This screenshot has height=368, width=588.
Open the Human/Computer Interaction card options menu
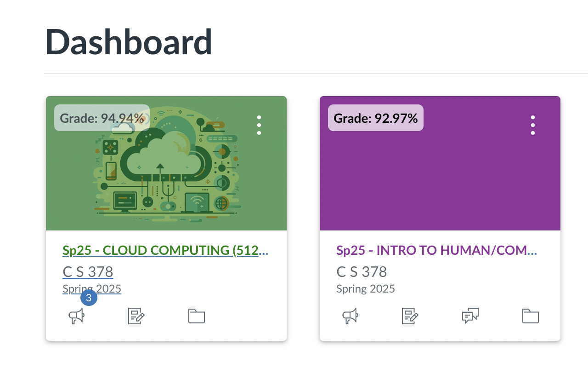tap(533, 125)
